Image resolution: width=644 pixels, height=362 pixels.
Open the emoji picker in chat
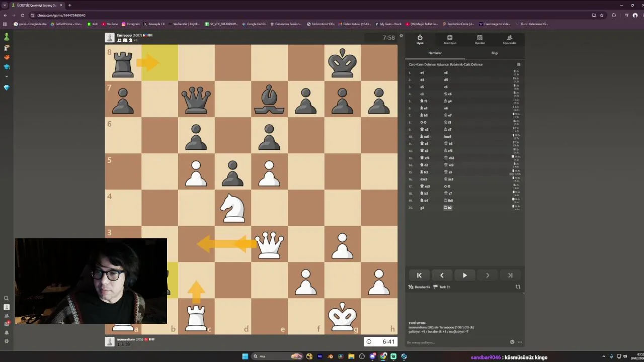point(512,342)
